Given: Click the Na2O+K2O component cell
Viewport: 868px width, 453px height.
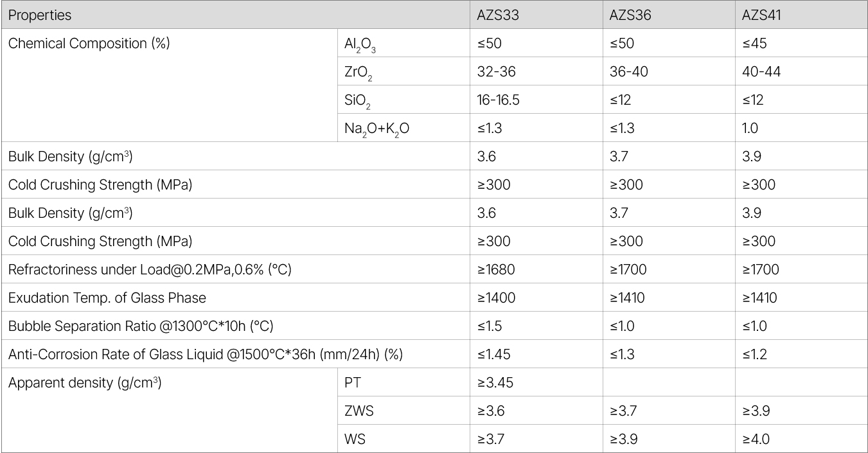Looking at the screenshot, I should point(376,129).
